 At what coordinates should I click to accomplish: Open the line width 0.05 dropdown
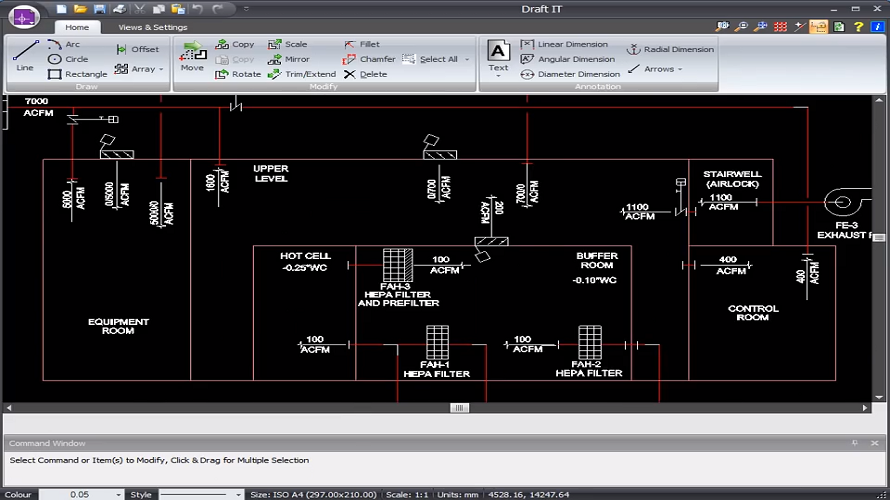(119, 494)
